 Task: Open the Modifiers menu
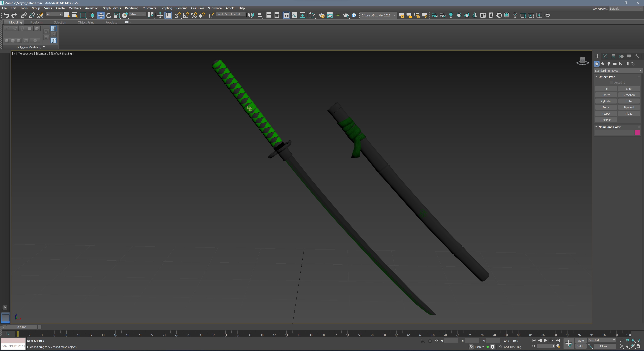75,8
